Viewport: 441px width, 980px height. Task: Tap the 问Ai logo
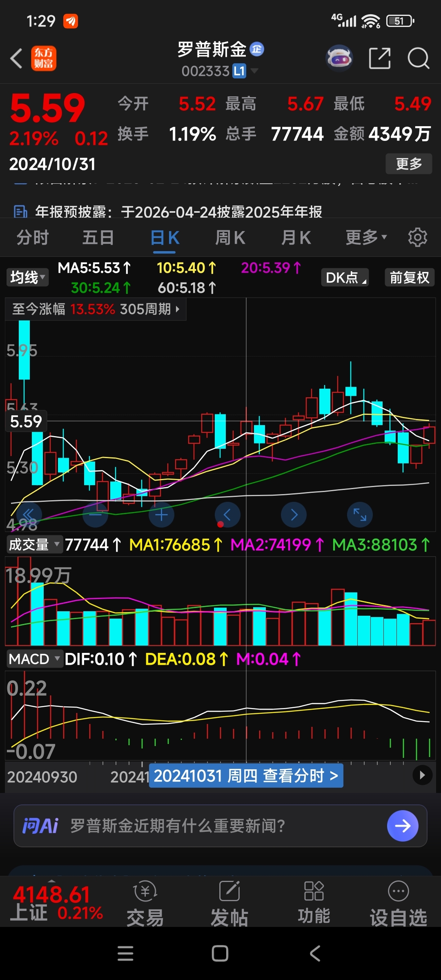[x=40, y=826]
